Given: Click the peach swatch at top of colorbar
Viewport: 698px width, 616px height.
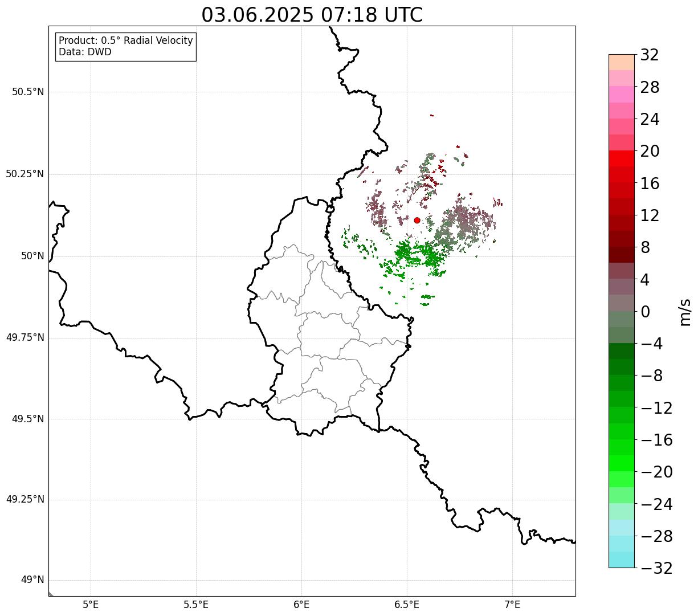Looking at the screenshot, I should click(621, 62).
